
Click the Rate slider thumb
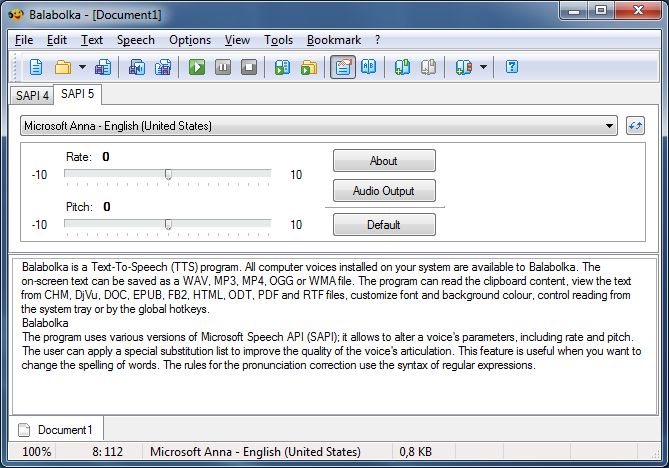click(169, 174)
